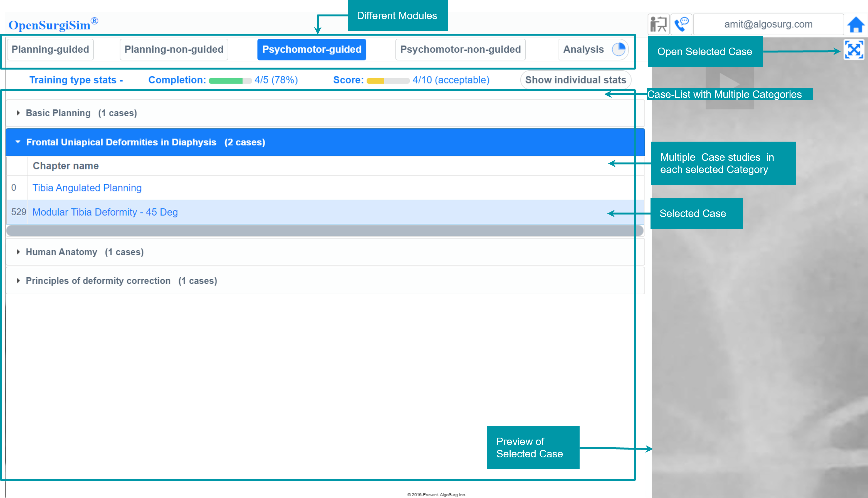Viewport: 868px width, 498px height.
Task: Select the Psychomotor-guided tab
Action: point(311,50)
